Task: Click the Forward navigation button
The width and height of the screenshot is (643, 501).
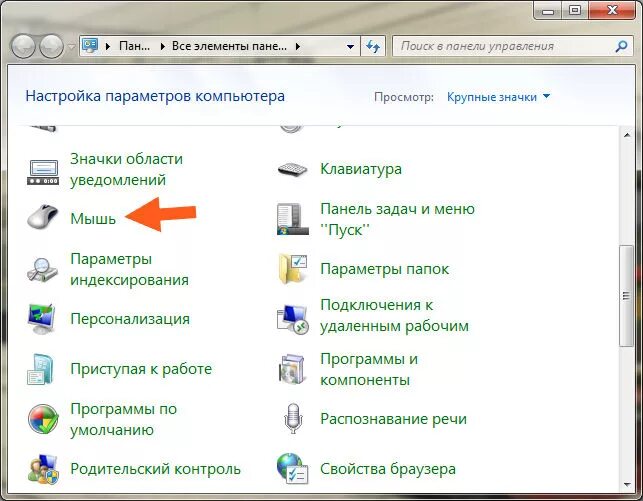Action: click(51, 46)
